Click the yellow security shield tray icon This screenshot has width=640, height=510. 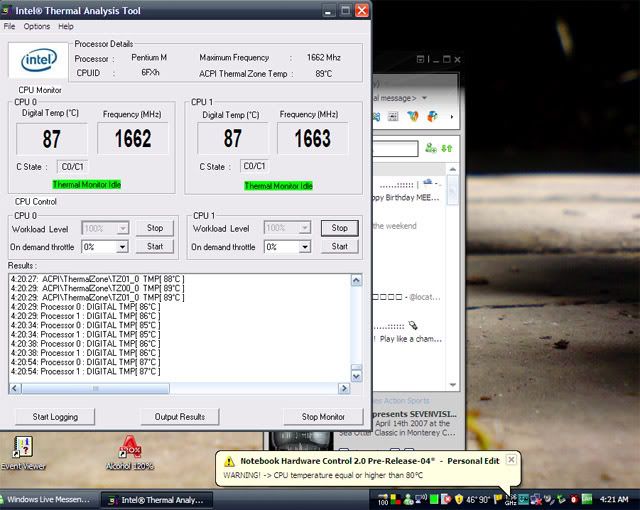pos(459,499)
